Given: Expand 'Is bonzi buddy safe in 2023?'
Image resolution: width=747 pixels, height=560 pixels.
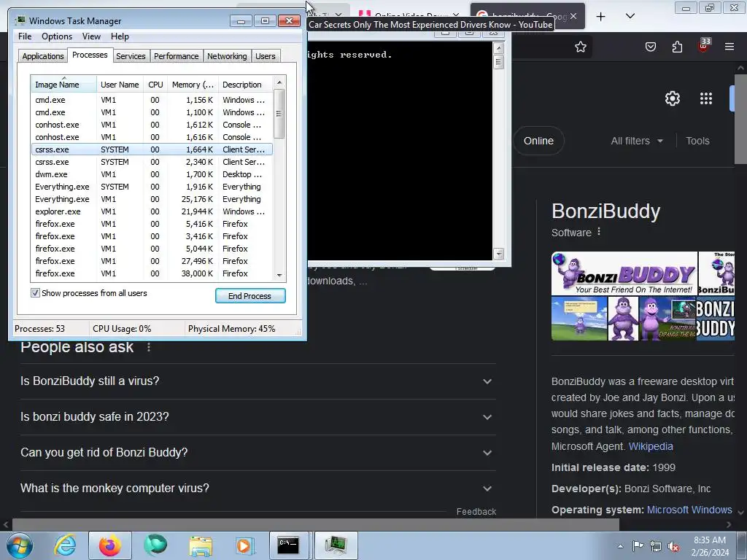Looking at the screenshot, I should [258, 417].
